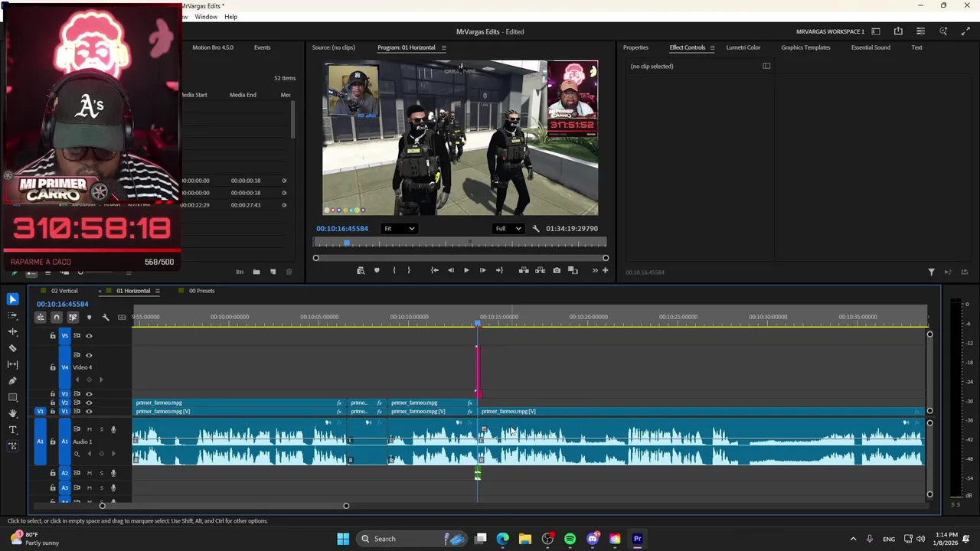Select the Pen tool

click(x=12, y=380)
